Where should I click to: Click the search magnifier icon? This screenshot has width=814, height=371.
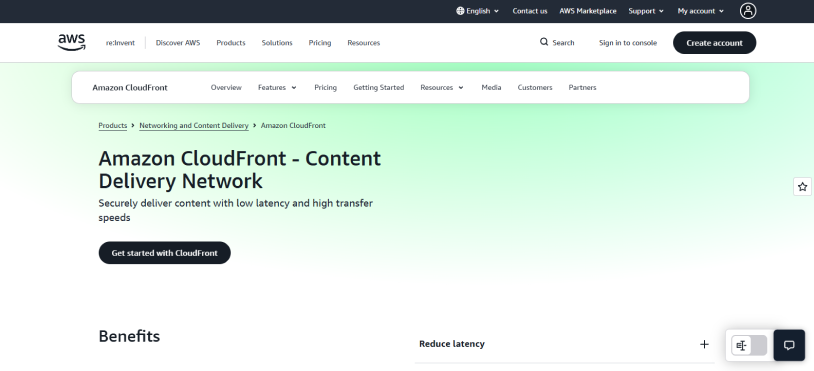pyautogui.click(x=544, y=42)
